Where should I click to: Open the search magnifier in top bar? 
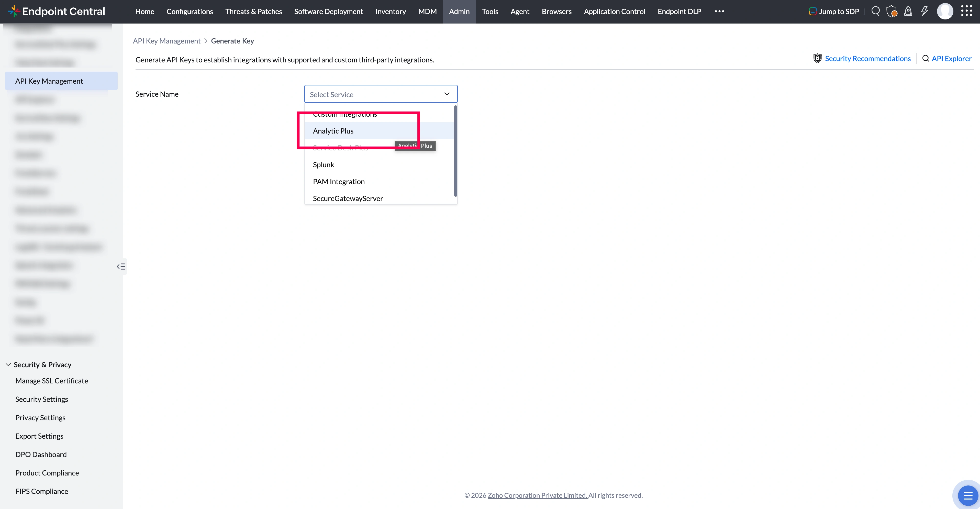(875, 12)
